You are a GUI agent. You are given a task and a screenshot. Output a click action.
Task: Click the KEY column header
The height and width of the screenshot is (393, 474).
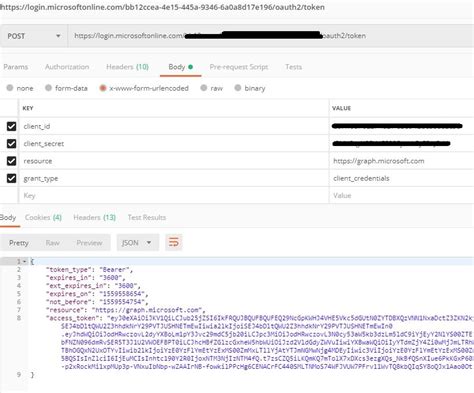pyautogui.click(x=28, y=108)
